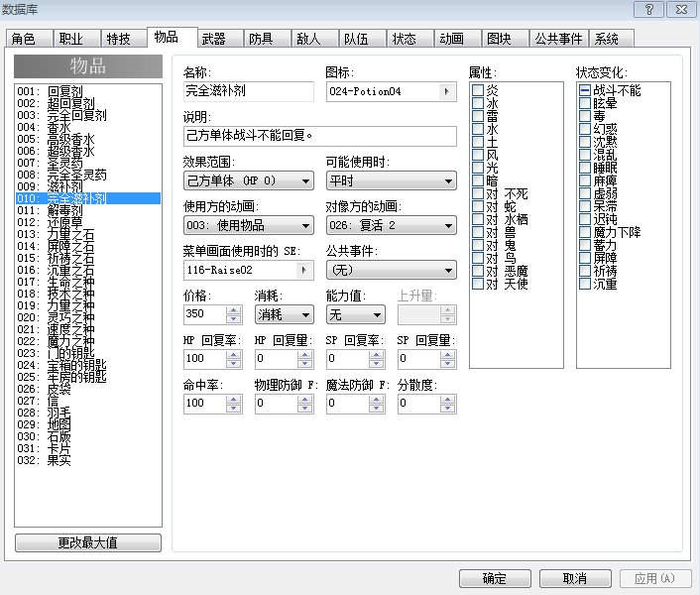Viewport: 700px width, 595px height.
Task: Open the 对像方的动画 dropdown
Action: click(392, 225)
